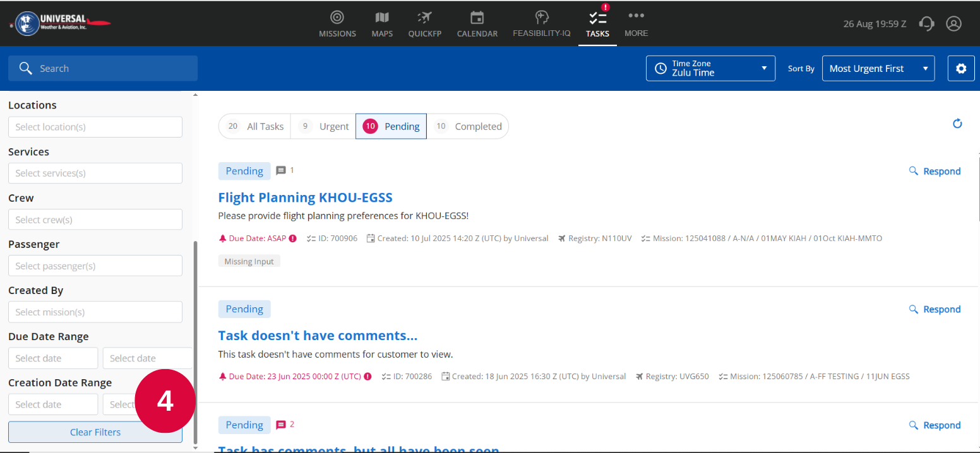The height and width of the screenshot is (453, 980).
Task: Click the filter panel vertical scrollbar
Action: pyautogui.click(x=195, y=341)
